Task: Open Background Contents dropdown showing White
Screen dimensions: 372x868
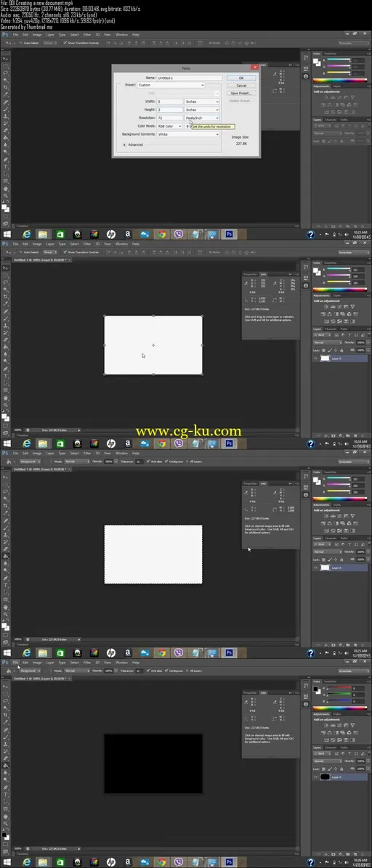Action: pyautogui.click(x=188, y=134)
